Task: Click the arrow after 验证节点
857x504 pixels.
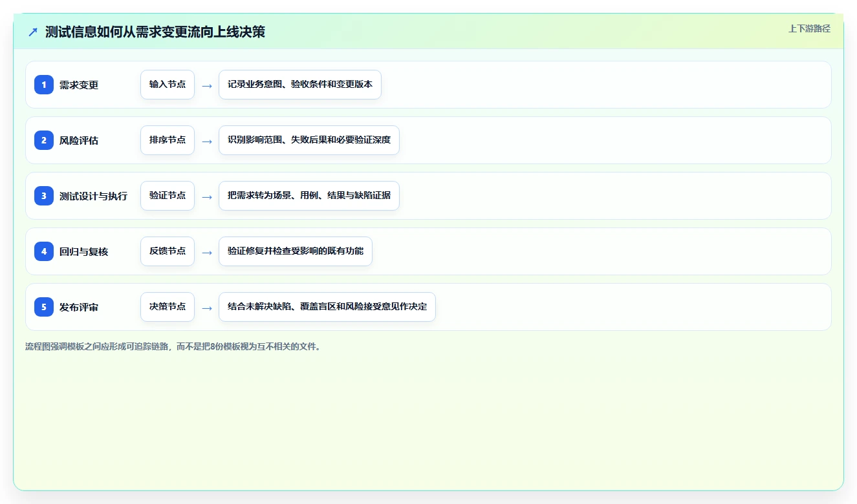Action: [207, 196]
